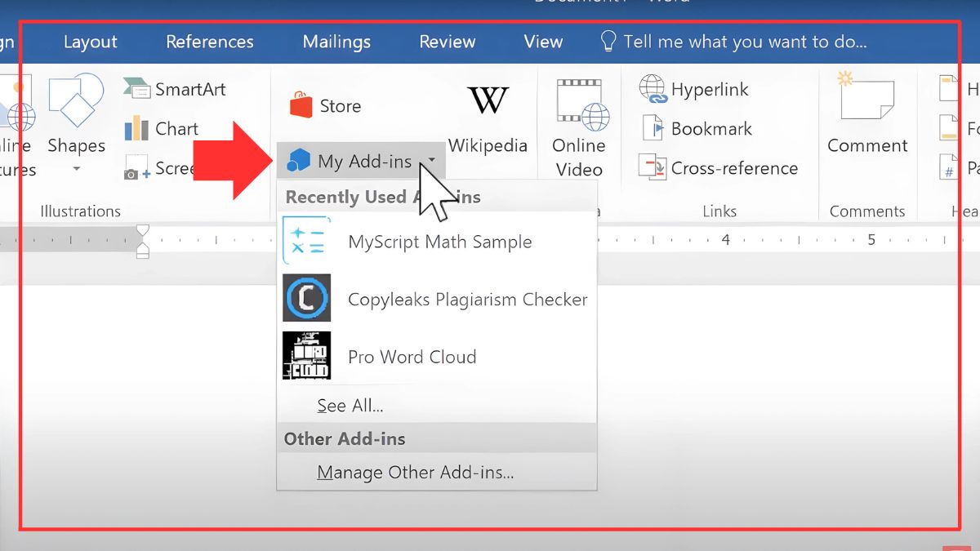
Task: Click the Bookmark label
Action: [711, 129]
